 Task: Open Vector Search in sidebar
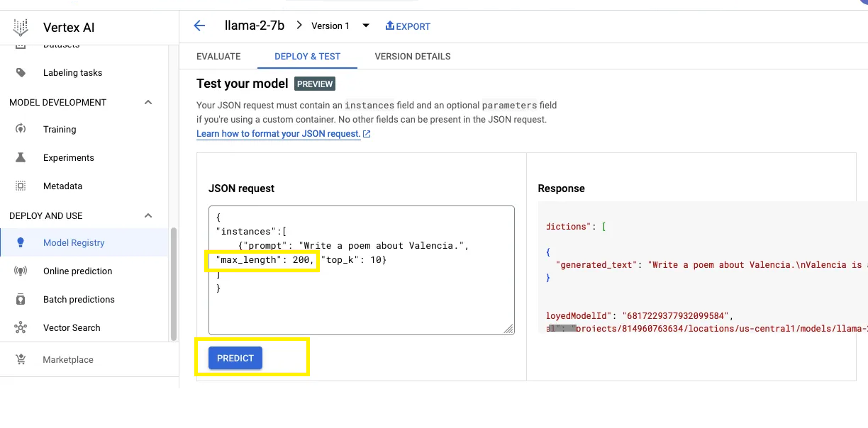(x=72, y=327)
